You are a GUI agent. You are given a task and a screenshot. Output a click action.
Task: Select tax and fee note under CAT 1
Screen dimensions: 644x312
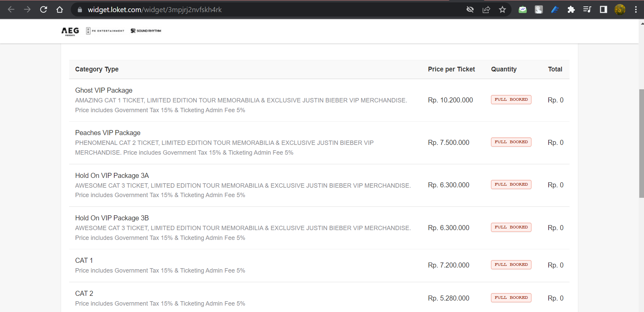click(160, 271)
